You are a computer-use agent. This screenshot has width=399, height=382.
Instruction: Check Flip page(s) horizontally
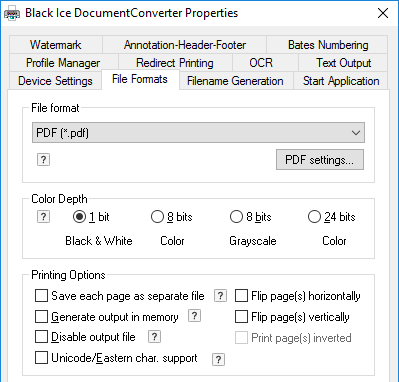[x=241, y=296]
